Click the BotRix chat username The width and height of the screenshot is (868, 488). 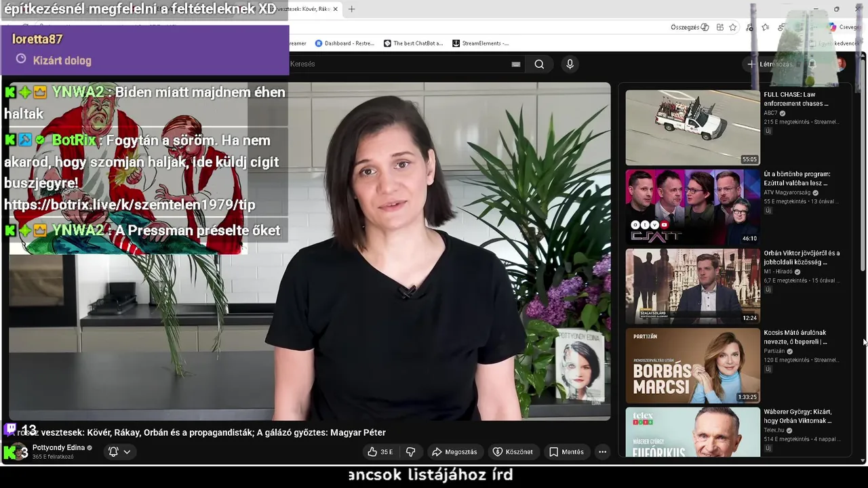[x=74, y=140]
